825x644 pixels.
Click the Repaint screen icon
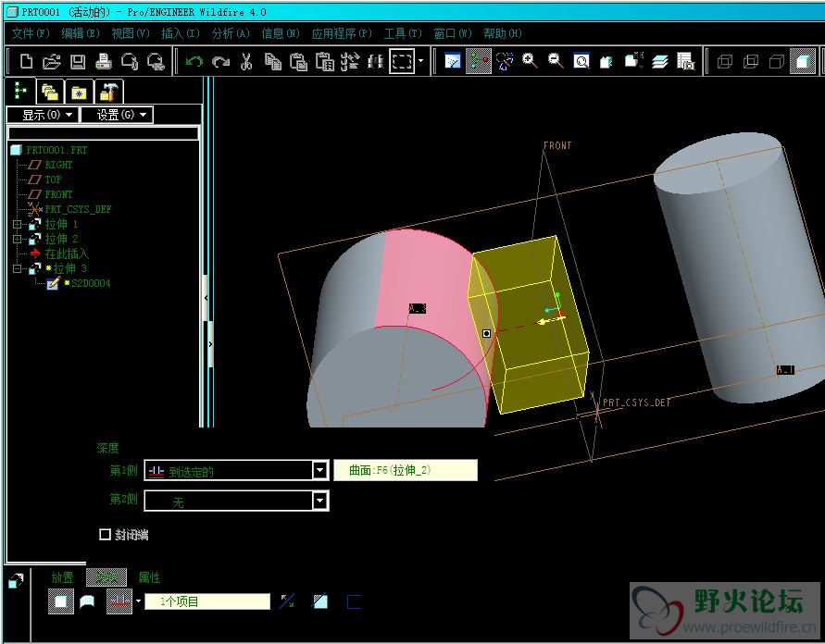point(453,61)
